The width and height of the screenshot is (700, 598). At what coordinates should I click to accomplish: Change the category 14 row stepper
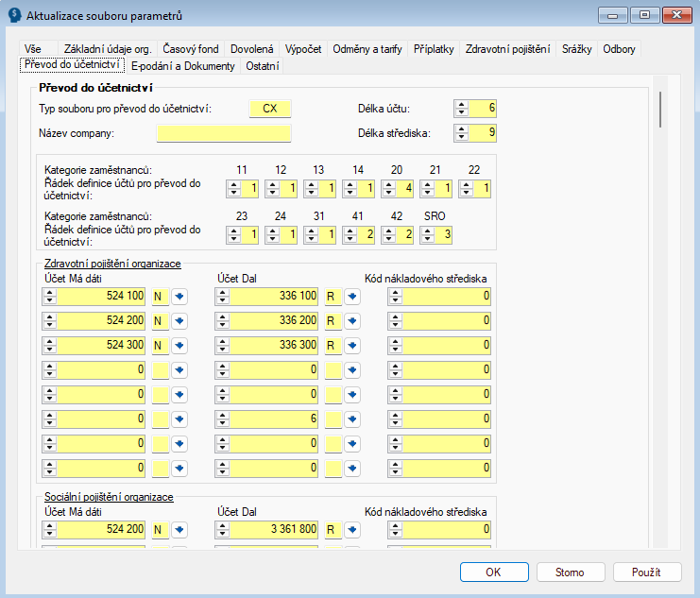[350, 188]
